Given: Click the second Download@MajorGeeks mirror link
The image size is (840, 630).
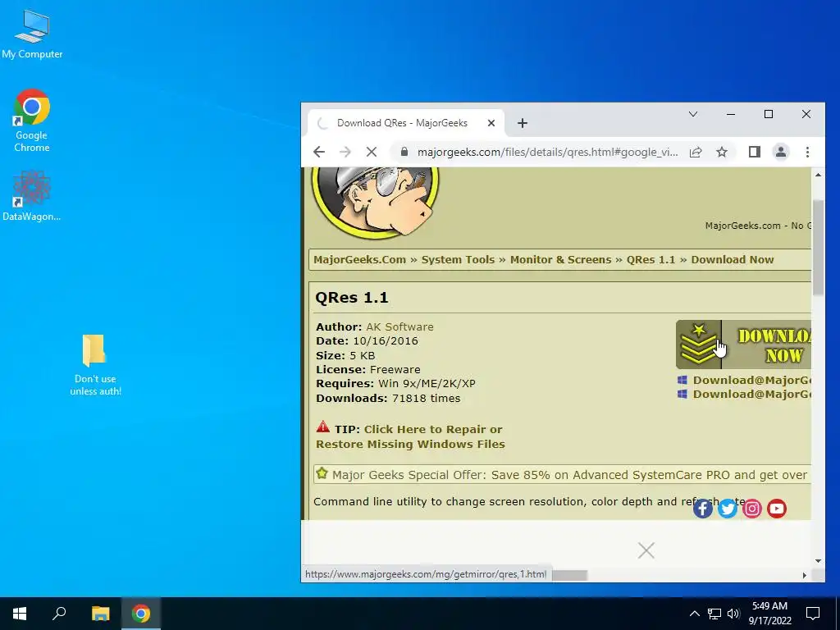Looking at the screenshot, I should click(751, 395).
